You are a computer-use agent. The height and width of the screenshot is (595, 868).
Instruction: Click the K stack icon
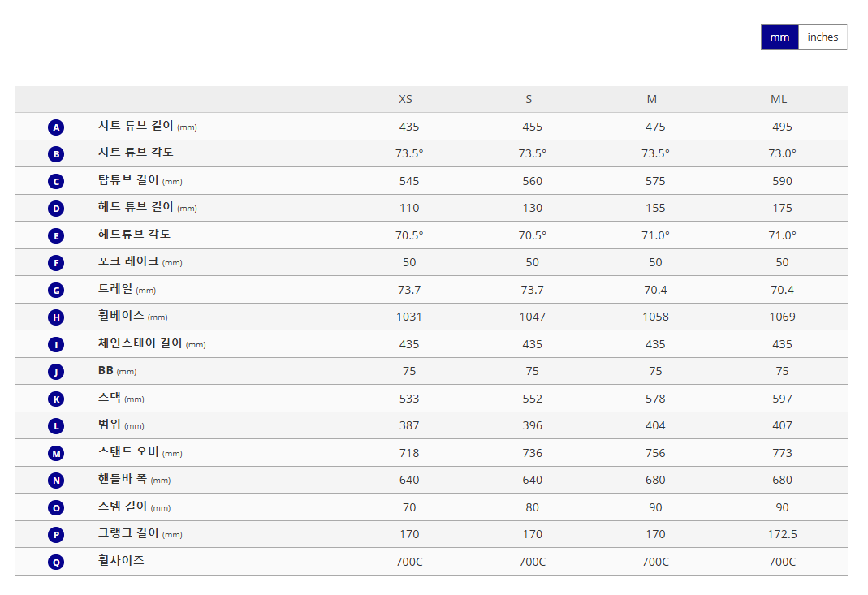pos(56,399)
